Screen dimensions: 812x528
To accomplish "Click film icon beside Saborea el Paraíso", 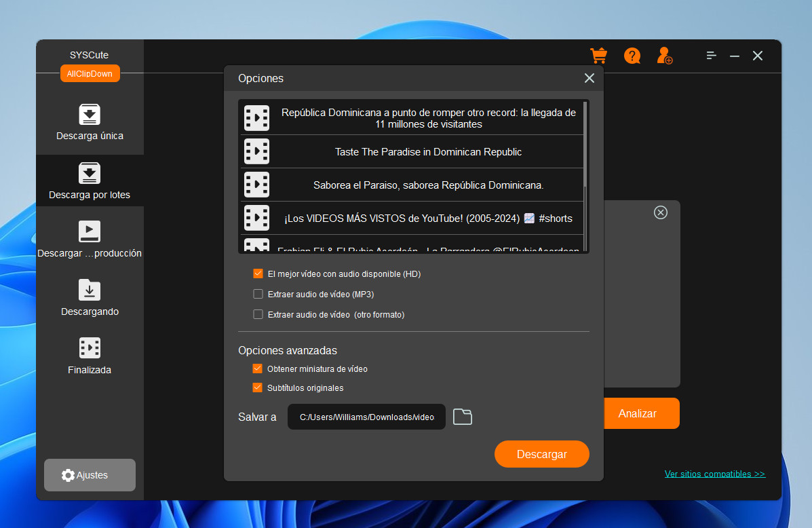I will tap(256, 185).
